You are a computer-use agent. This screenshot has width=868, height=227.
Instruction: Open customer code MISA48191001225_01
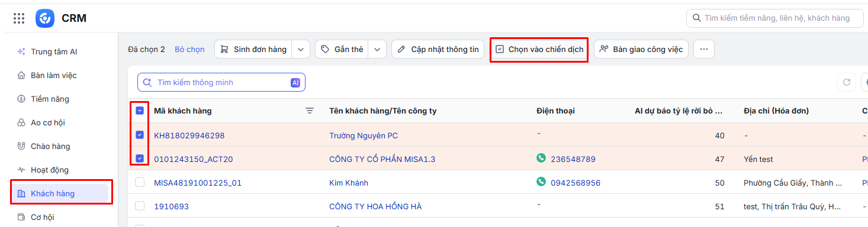198,183
